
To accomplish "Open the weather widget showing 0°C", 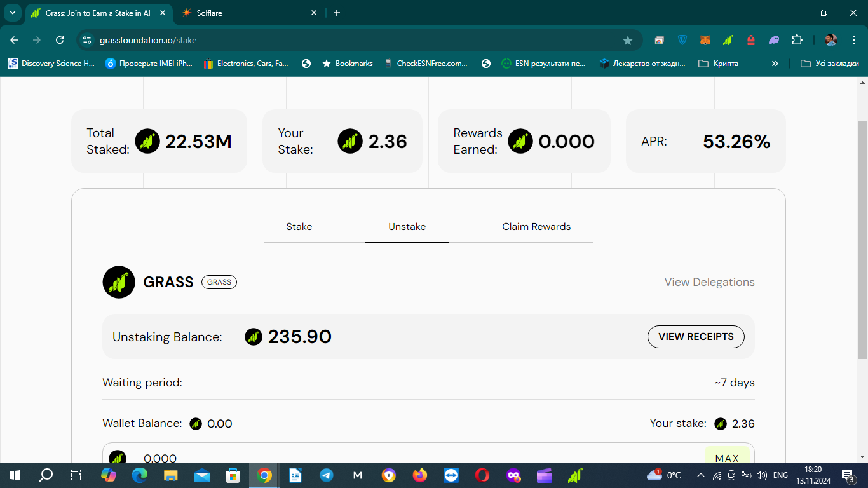I will tap(664, 475).
